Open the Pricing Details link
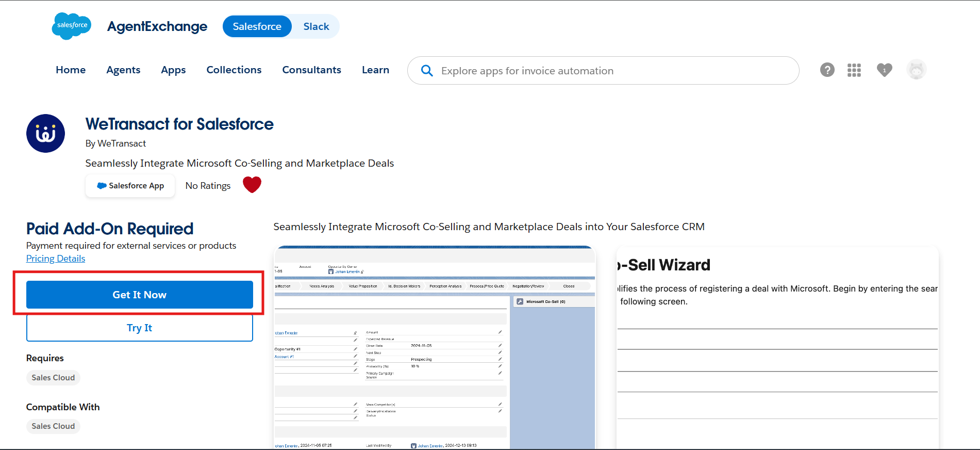 click(x=56, y=259)
